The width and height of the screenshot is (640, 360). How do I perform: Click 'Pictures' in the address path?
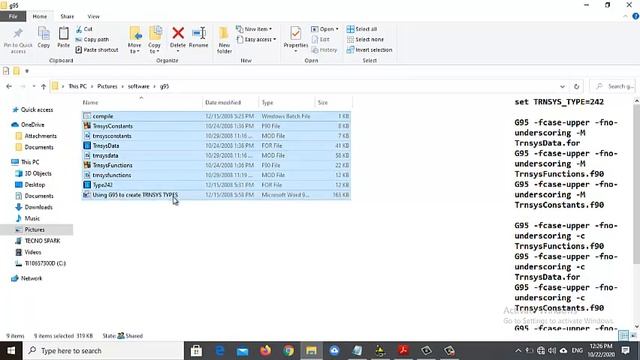(x=107, y=87)
